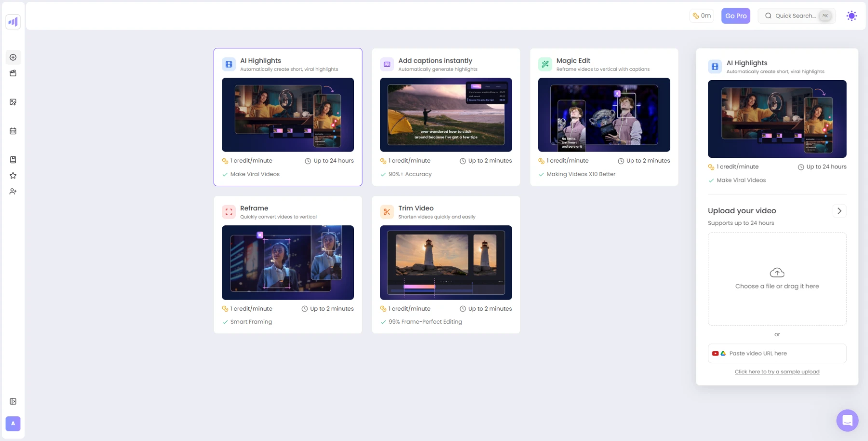This screenshot has height=441, width=868.
Task: Open the clapperboard projects icon in sidebar
Action: click(13, 73)
